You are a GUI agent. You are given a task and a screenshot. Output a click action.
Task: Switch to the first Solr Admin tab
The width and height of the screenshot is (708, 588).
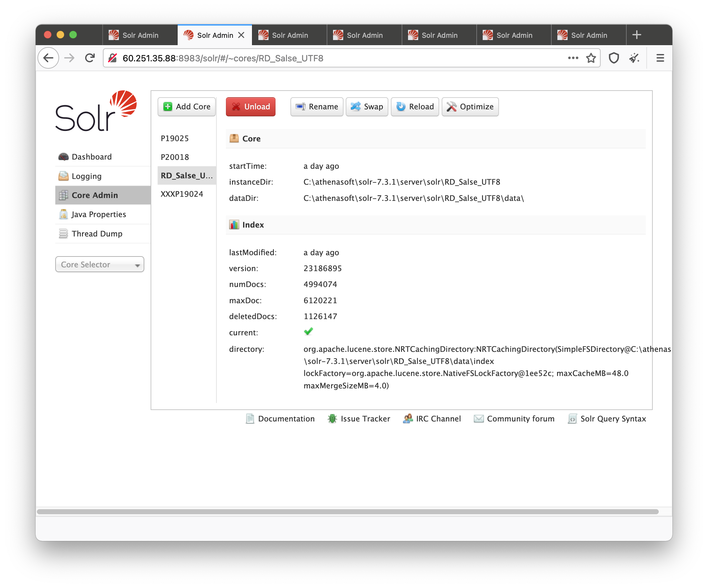point(140,35)
